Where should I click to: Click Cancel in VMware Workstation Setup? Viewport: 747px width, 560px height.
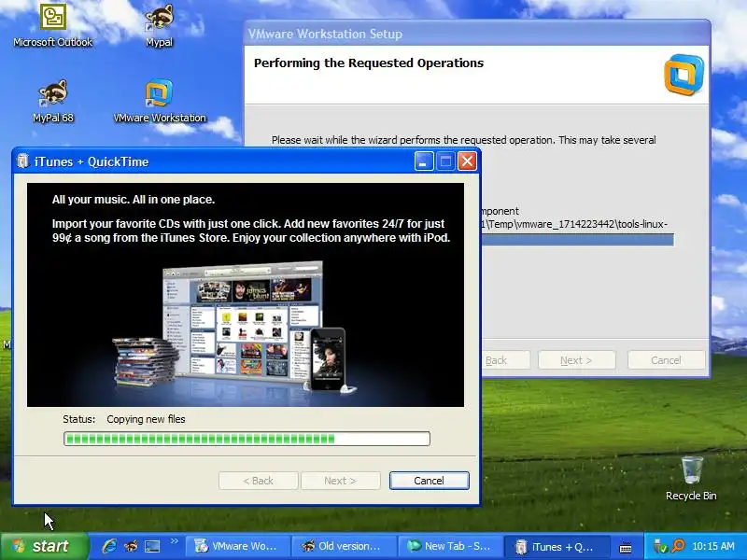pyautogui.click(x=666, y=360)
